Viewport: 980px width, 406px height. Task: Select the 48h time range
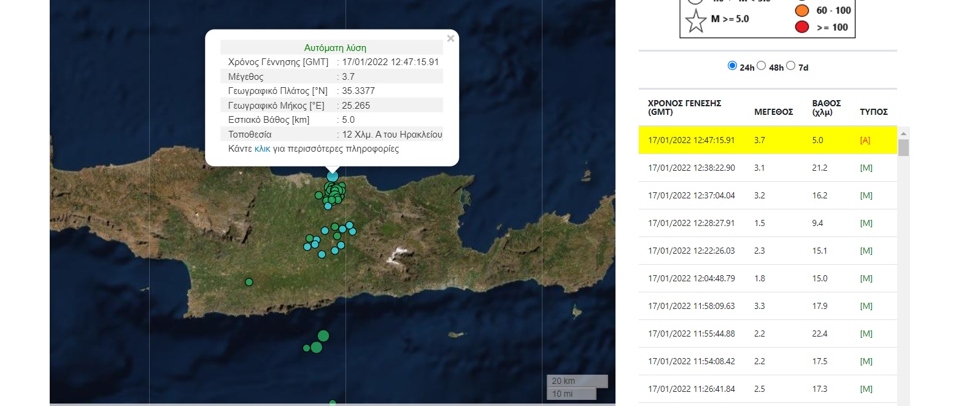pos(762,66)
